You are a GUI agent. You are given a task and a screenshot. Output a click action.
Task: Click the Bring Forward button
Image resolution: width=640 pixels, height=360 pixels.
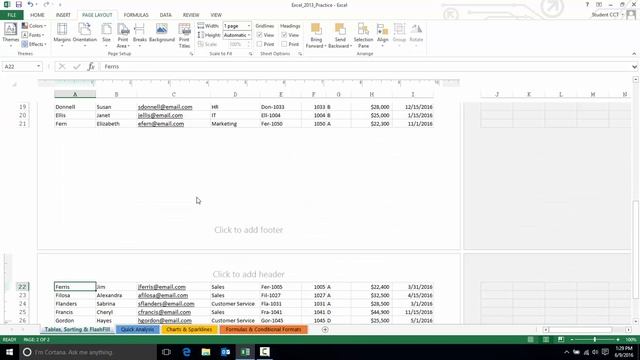[x=316, y=35]
